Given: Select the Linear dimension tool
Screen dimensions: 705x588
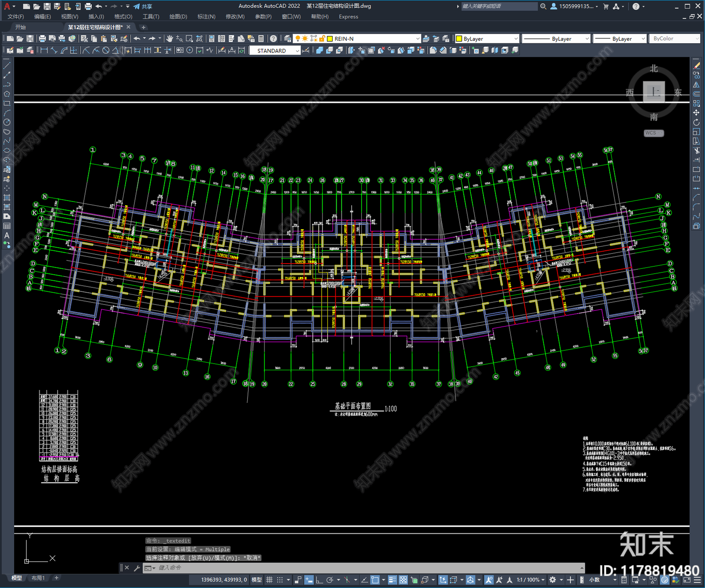Looking at the screenshot, I should coord(44,51).
